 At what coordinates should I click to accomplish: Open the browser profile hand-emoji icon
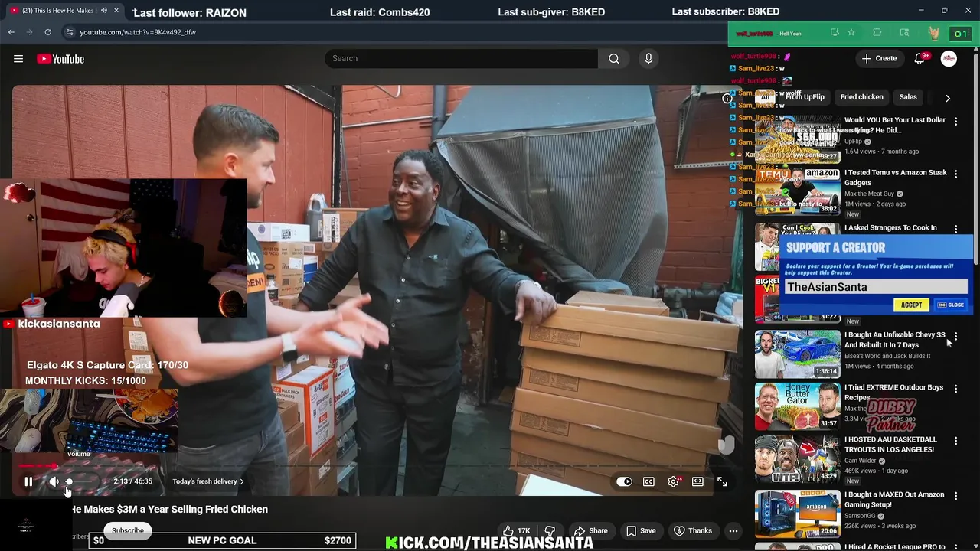(x=933, y=33)
